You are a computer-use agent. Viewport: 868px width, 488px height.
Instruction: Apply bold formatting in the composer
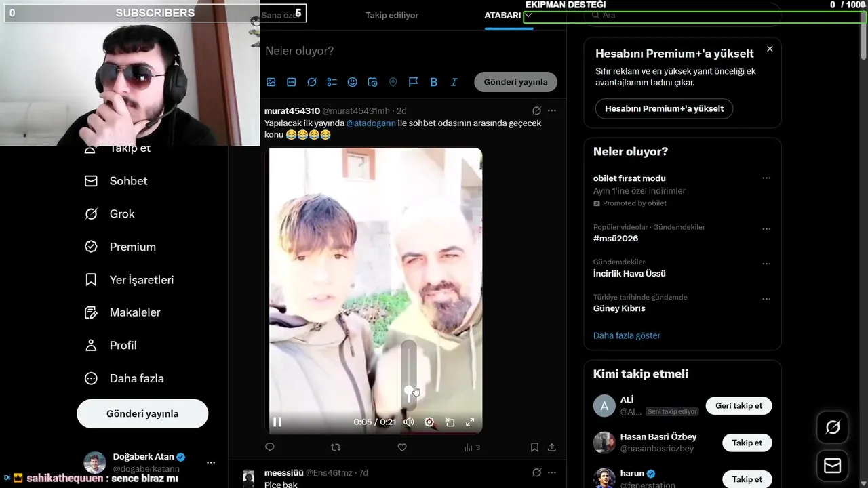pyautogui.click(x=434, y=82)
